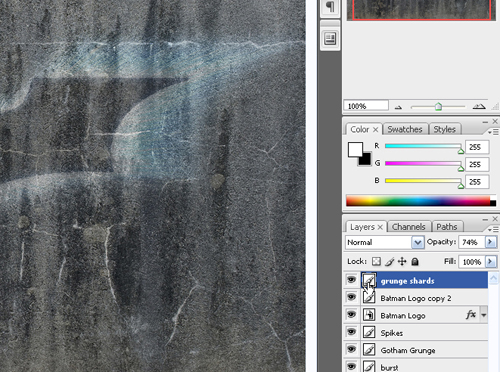The image size is (500, 372).
Task: Click the foreground white color swatch
Action: [355, 150]
